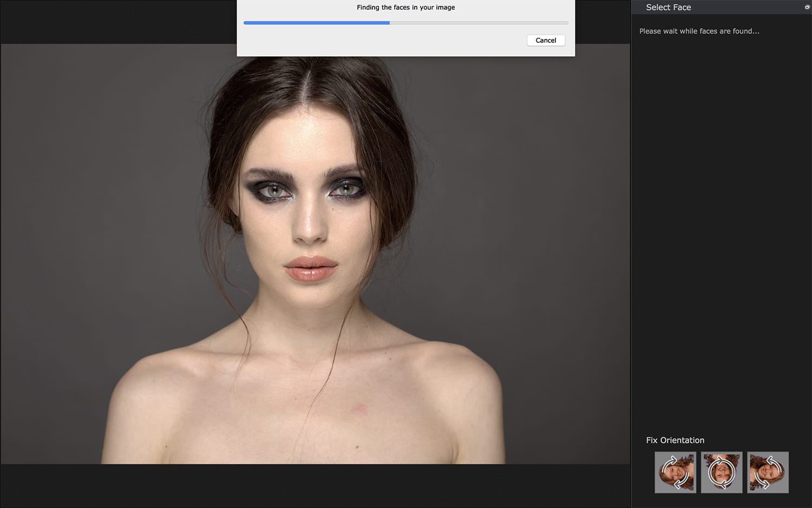This screenshot has width=812, height=508.
Task: Click the face-finding progress bar
Action: 406,23
